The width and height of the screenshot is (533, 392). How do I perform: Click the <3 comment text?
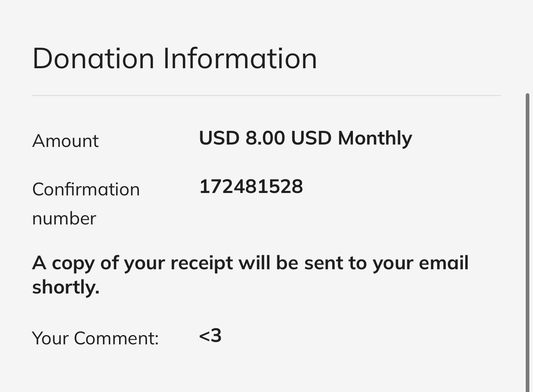(210, 335)
